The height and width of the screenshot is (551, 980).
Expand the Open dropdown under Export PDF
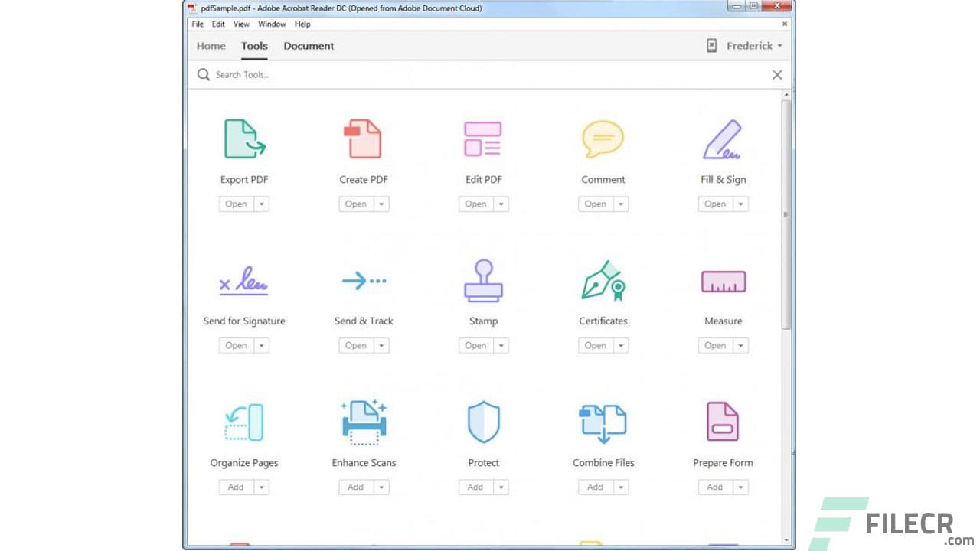[260, 204]
